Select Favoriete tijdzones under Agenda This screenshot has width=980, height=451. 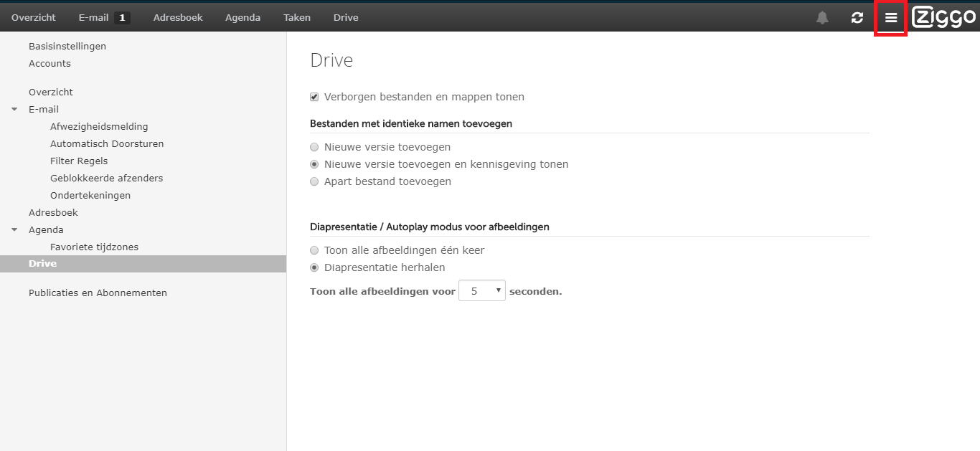(x=94, y=247)
